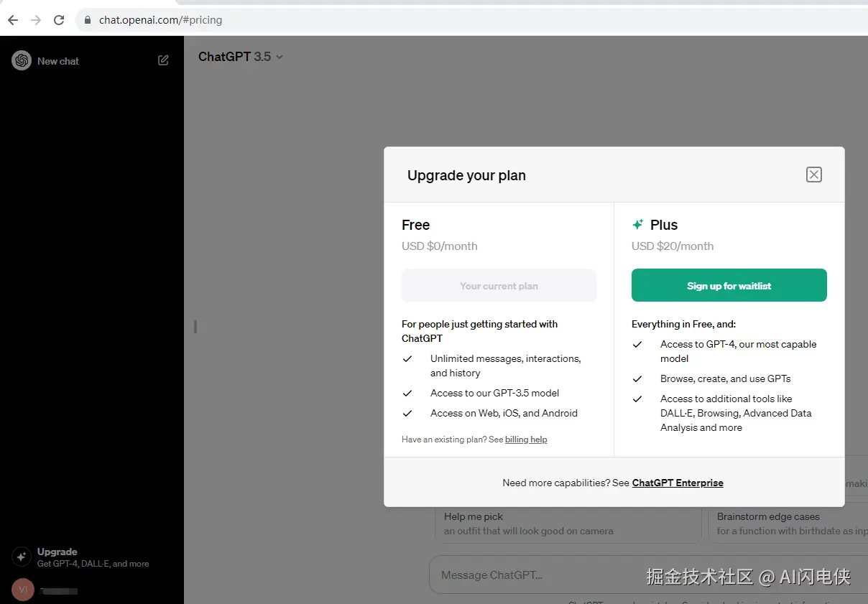Open the billing help link
Image resolution: width=868 pixels, height=604 pixels.
(x=526, y=440)
